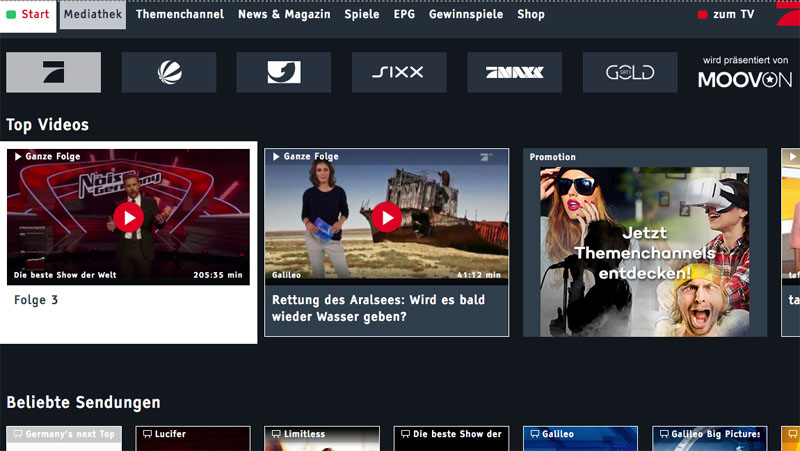
Task: Select the sixx channel logo
Action: pyautogui.click(x=399, y=72)
